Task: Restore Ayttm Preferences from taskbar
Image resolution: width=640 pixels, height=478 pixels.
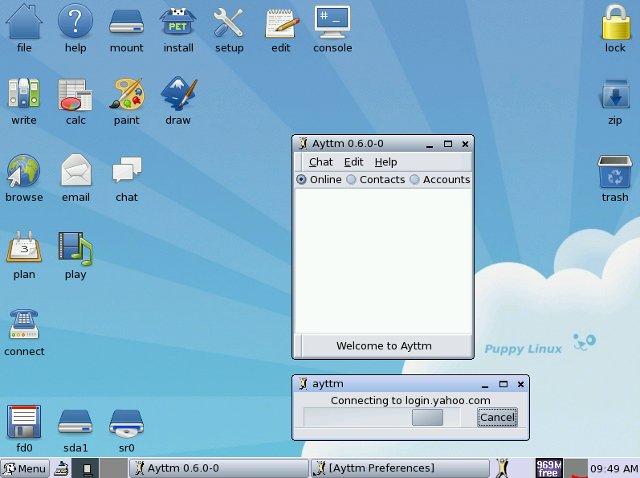Action: click(x=400, y=468)
